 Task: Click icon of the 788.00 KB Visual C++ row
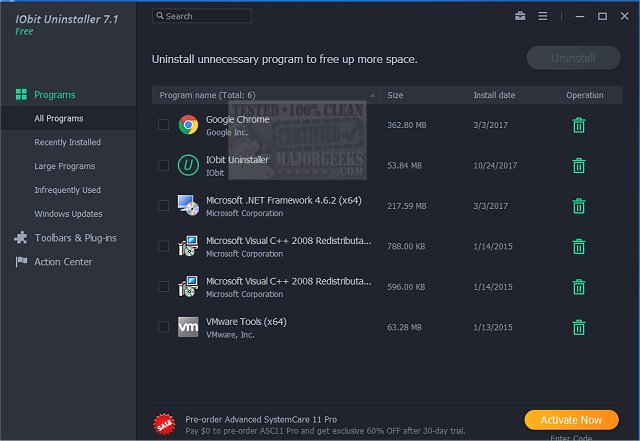click(x=188, y=246)
